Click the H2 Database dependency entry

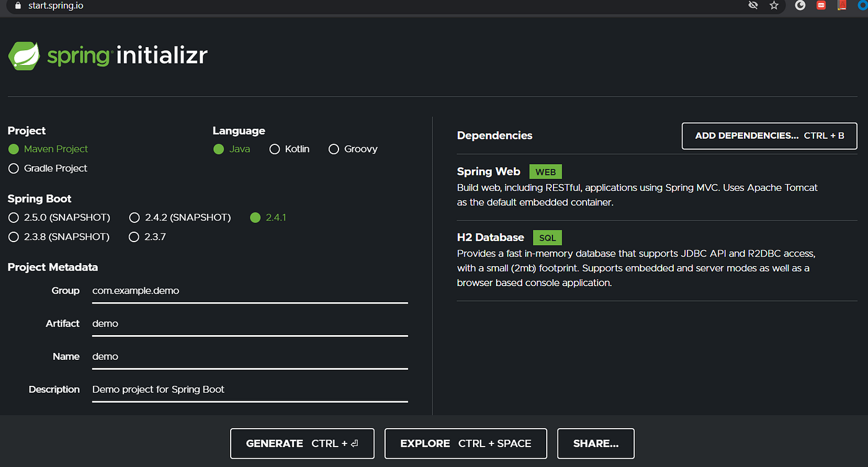click(x=657, y=261)
